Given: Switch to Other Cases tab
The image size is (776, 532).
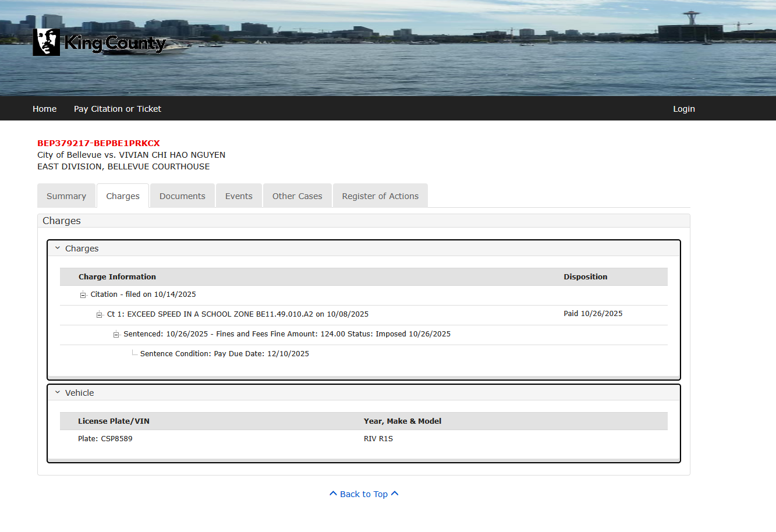Looking at the screenshot, I should click(x=297, y=196).
